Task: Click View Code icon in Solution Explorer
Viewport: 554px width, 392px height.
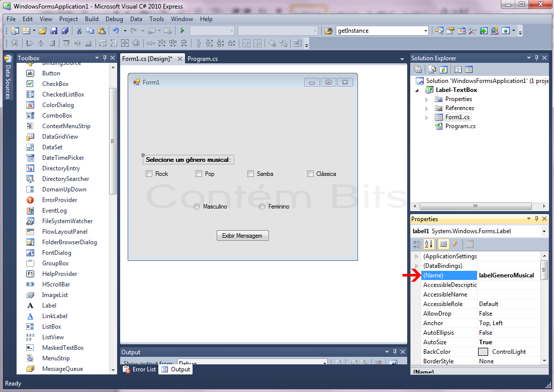Action: click(x=458, y=69)
